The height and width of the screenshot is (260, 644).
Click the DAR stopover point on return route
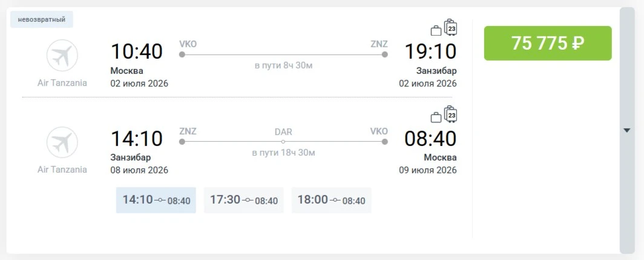(x=283, y=142)
